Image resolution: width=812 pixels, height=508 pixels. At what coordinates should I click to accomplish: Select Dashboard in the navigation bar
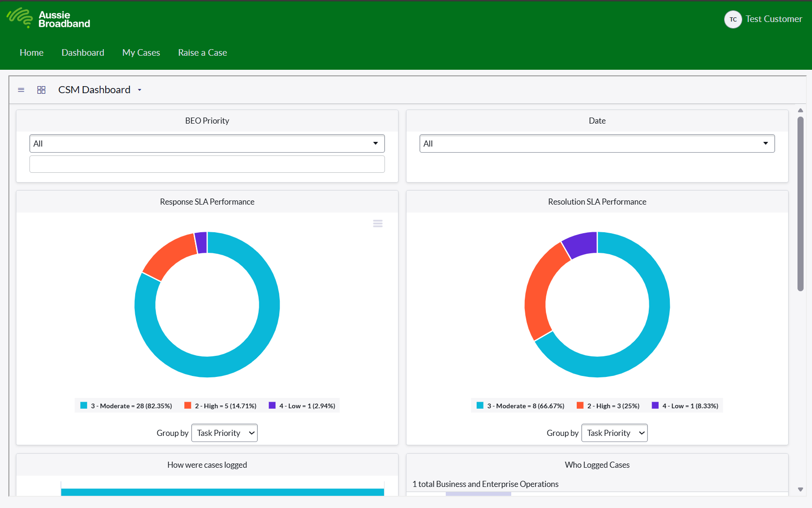(83, 52)
